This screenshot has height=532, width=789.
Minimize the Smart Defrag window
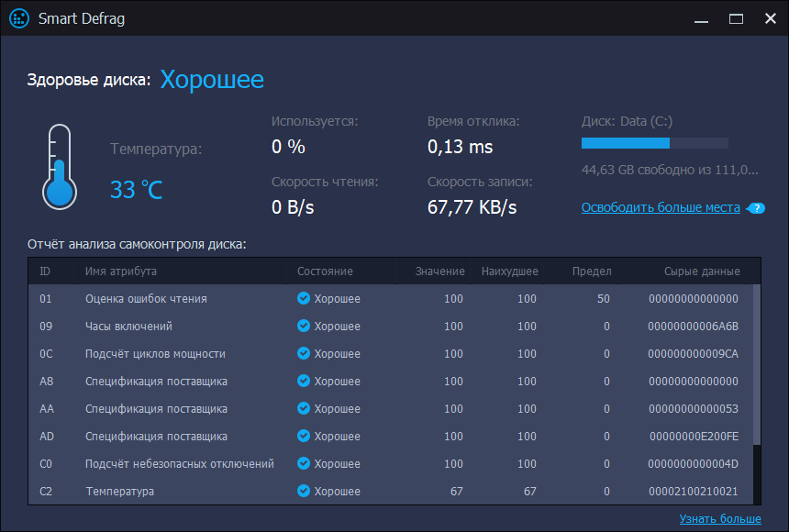(702, 19)
